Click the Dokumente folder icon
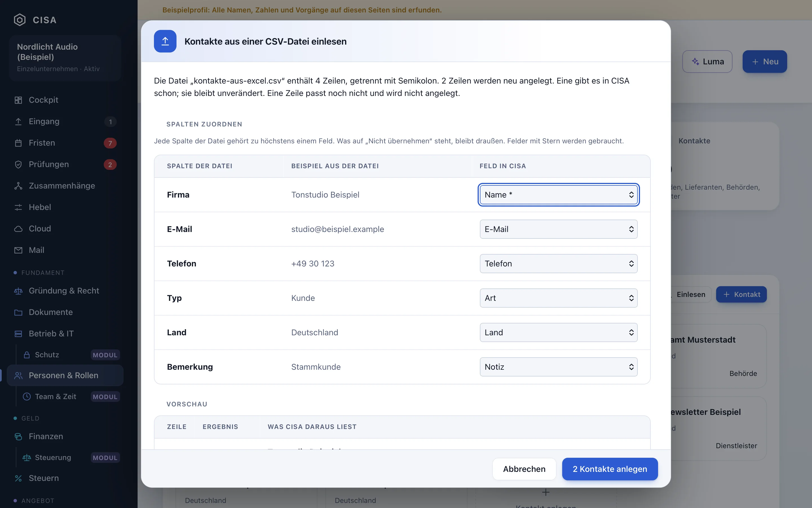The height and width of the screenshot is (508, 812). tap(18, 312)
